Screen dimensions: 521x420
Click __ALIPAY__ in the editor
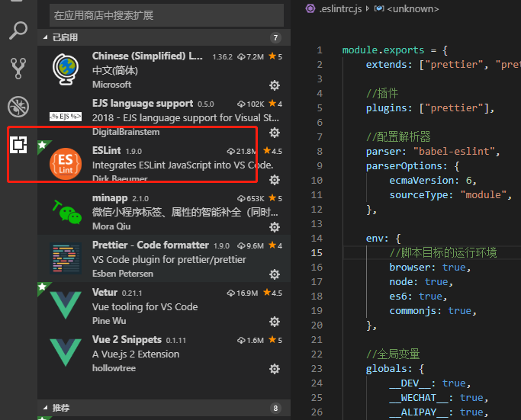point(419,412)
